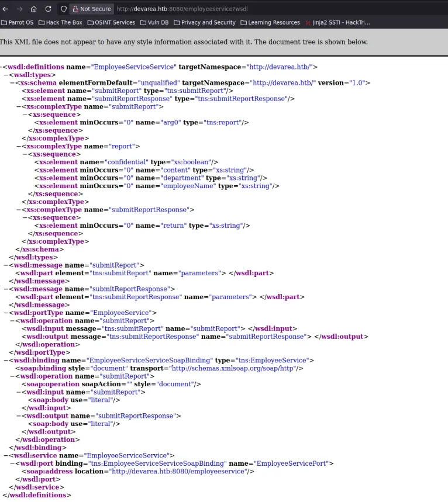Go to the browser home page

[x=33, y=9]
